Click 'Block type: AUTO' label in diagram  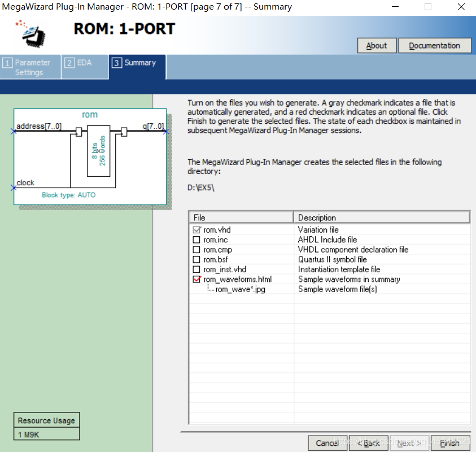(x=69, y=195)
